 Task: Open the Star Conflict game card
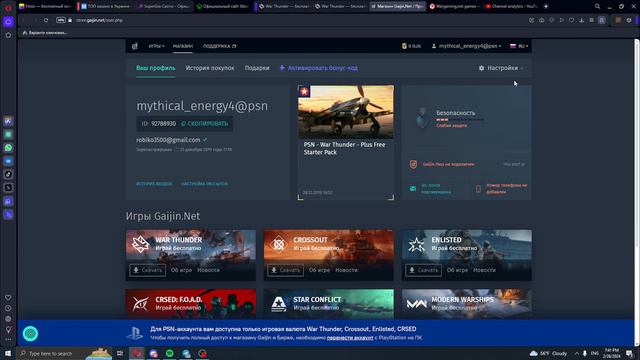pos(329,304)
